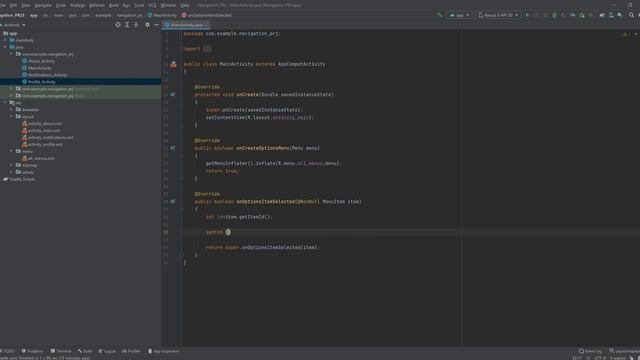Open the Tools menu

[x=139, y=5]
